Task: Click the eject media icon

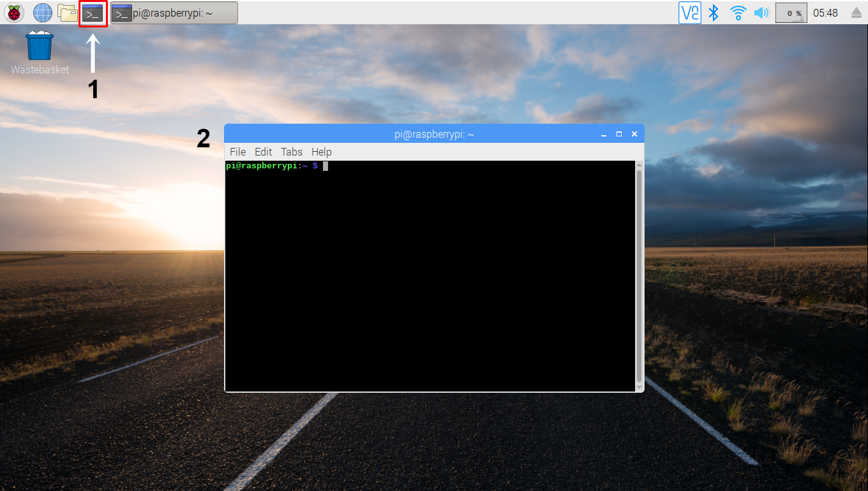Action: (856, 13)
